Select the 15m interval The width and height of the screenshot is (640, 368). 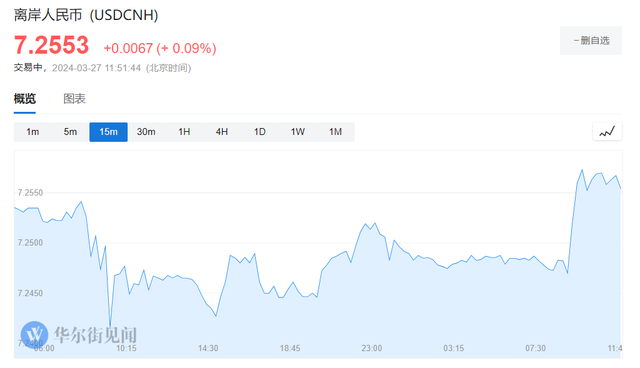(x=109, y=132)
